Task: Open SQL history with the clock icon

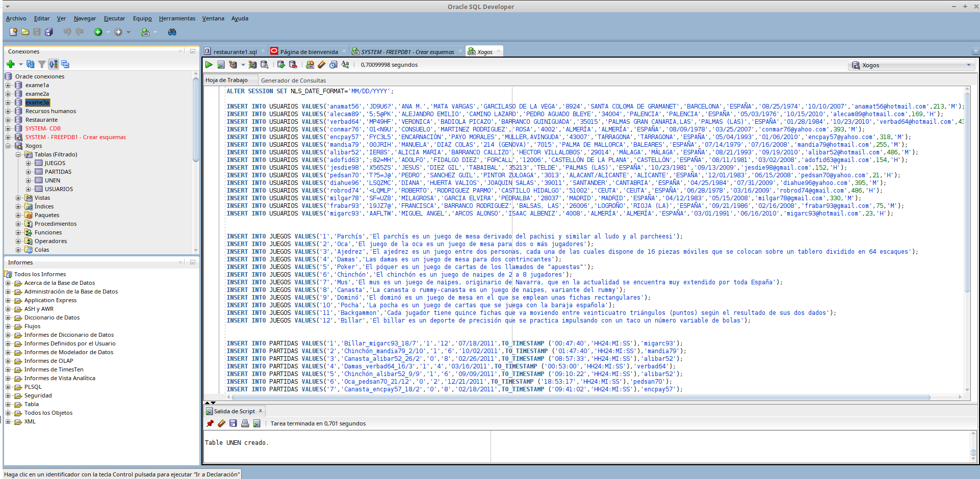Action: coord(333,65)
